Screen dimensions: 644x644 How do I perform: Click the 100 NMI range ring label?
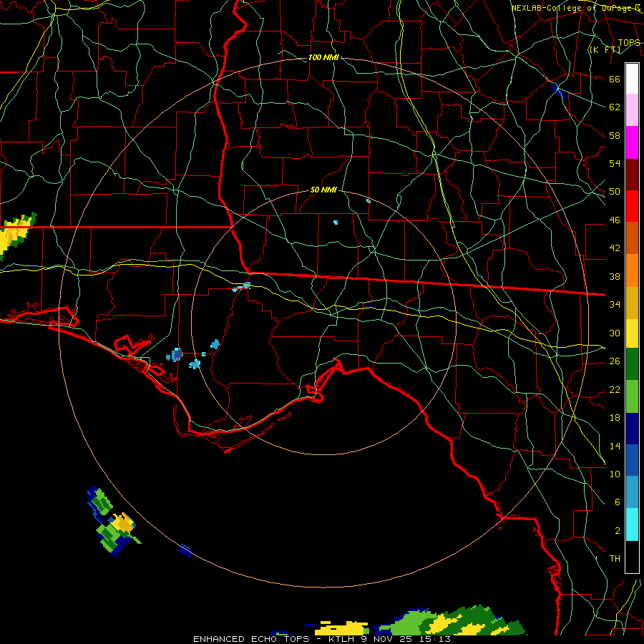[323, 57]
